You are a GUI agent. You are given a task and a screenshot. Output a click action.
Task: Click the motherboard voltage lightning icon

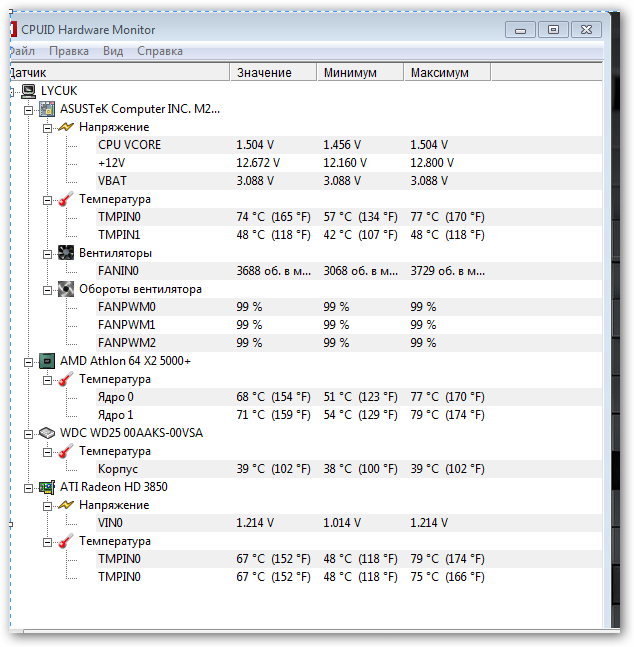click(66, 127)
